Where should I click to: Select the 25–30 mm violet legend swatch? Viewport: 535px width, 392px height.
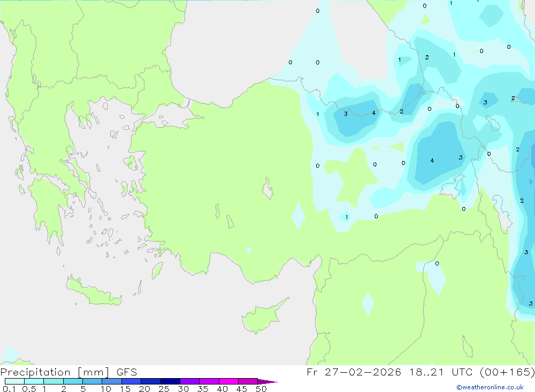170,381
